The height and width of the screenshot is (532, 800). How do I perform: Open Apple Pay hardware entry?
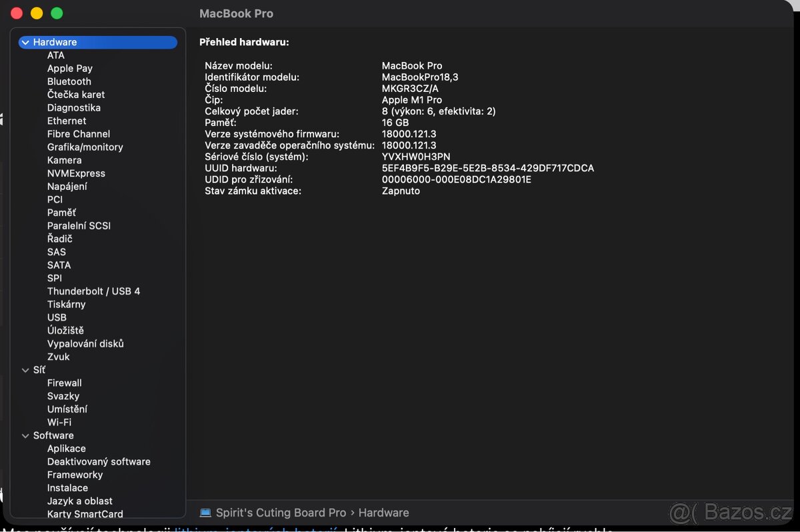[70, 68]
